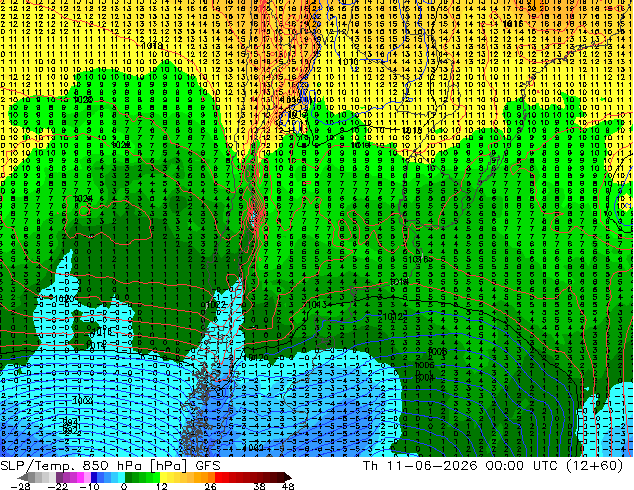Click the '1004' isobar label
Screen dimensions: 634x490
click(x=424, y=378)
